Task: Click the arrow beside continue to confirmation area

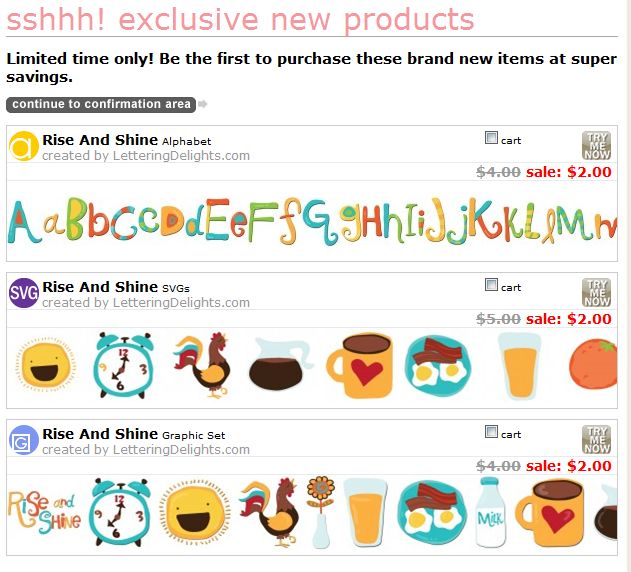Action: pyautogui.click(x=203, y=104)
